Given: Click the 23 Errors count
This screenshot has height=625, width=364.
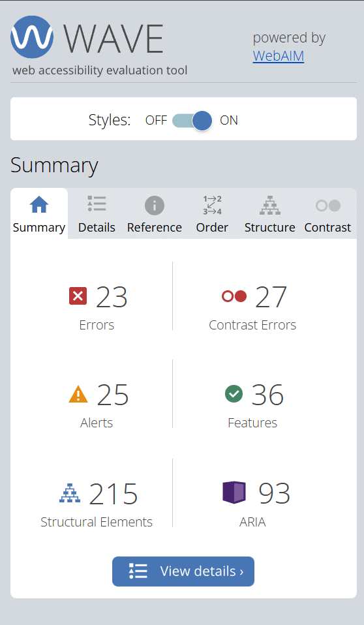Looking at the screenshot, I should click(112, 297).
